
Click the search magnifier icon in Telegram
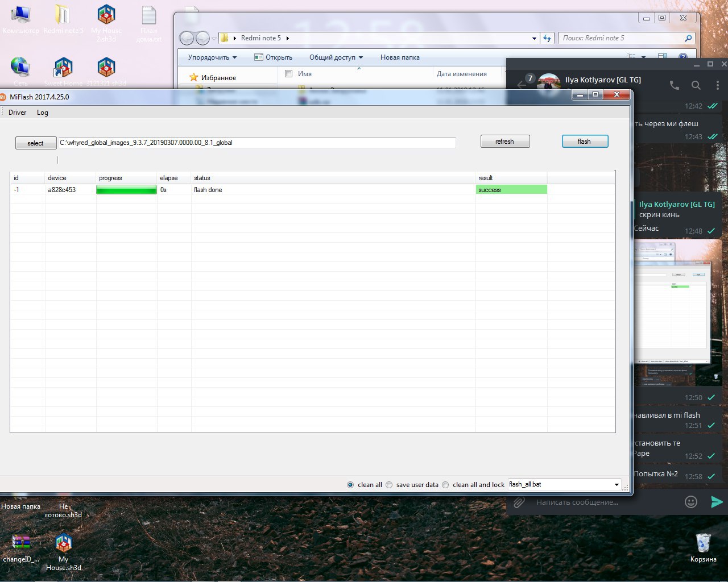click(x=696, y=85)
